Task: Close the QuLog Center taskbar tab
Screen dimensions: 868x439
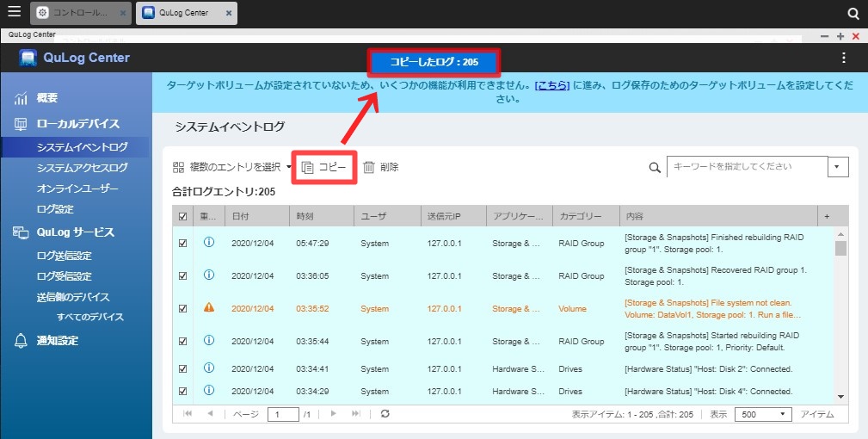Action: tap(227, 13)
